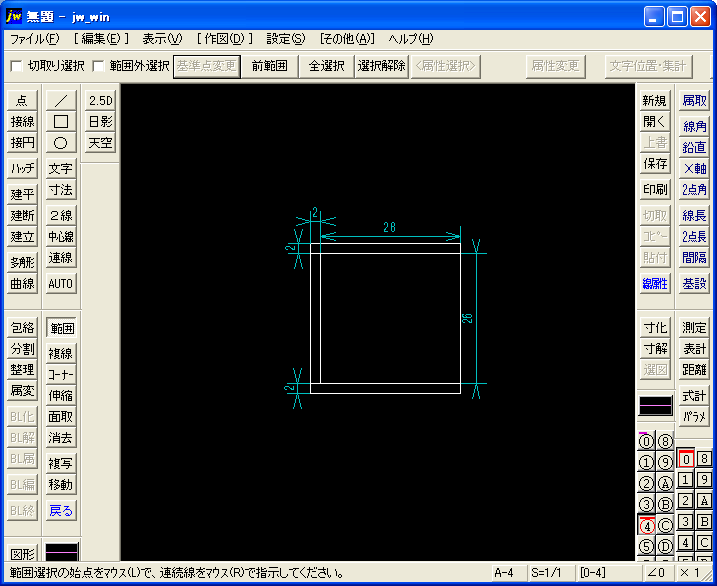This screenshot has height=586, width=717.
Task: Select the circle drawing tool icon
Action: [61, 143]
